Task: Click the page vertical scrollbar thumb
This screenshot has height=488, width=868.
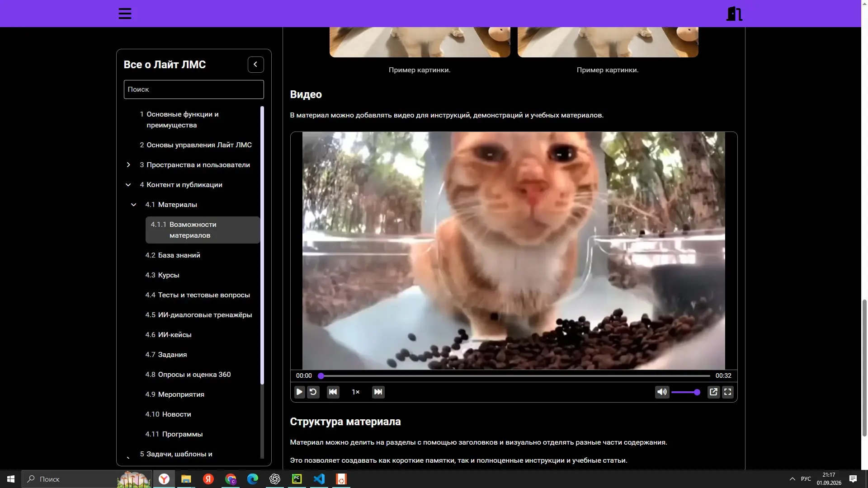Action: pos(864,367)
